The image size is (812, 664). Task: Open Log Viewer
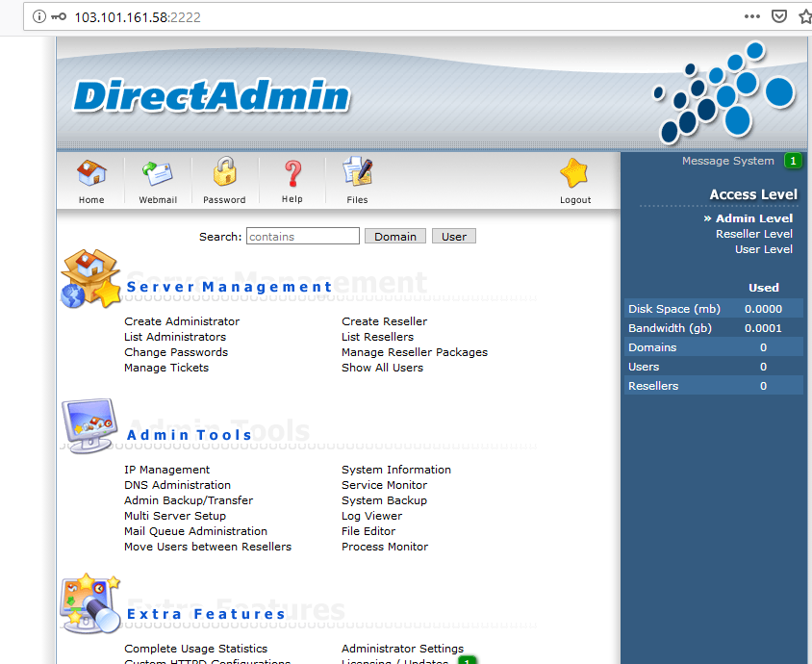coord(371,516)
